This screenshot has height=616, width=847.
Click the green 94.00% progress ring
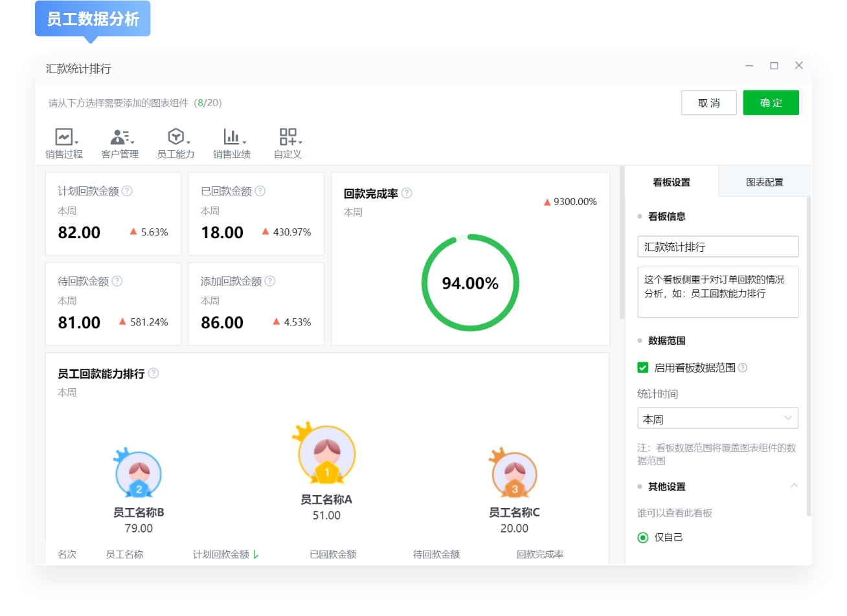coord(471,283)
